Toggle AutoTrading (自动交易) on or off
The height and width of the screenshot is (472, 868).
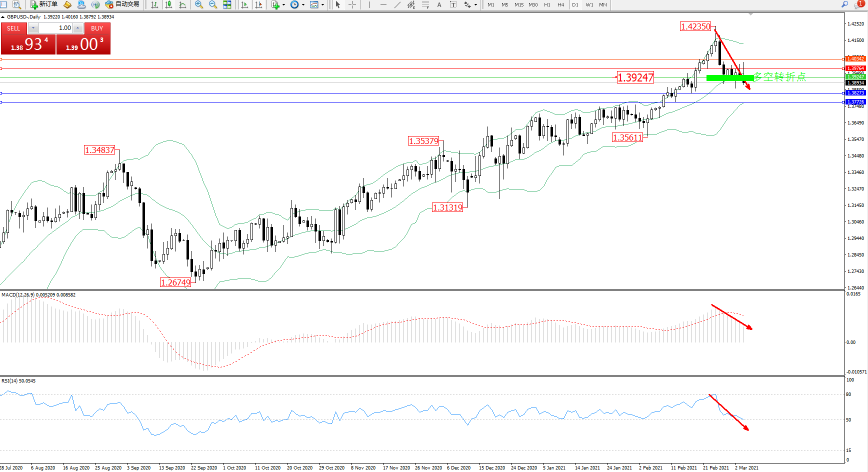click(122, 4)
